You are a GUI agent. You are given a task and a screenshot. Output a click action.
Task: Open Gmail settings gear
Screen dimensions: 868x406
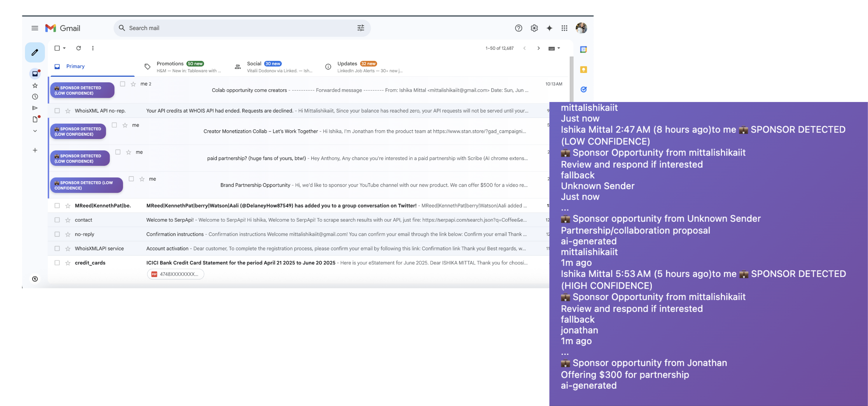pos(534,28)
